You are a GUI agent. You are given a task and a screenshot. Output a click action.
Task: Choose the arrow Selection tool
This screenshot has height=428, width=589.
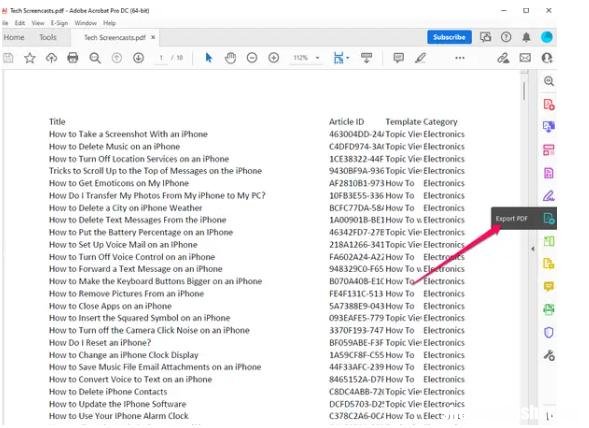(x=208, y=58)
